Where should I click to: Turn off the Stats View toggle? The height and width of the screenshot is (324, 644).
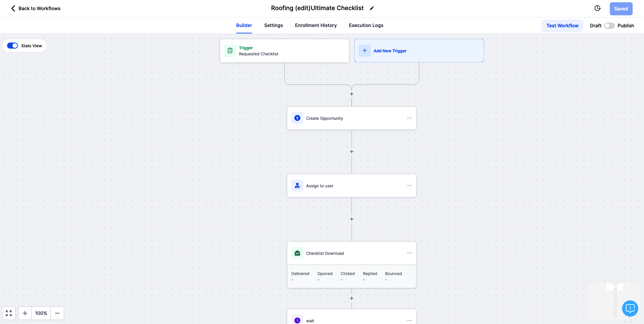(12, 46)
